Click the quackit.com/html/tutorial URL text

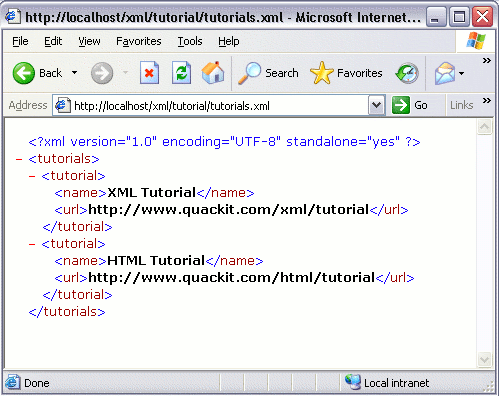tap(232, 278)
